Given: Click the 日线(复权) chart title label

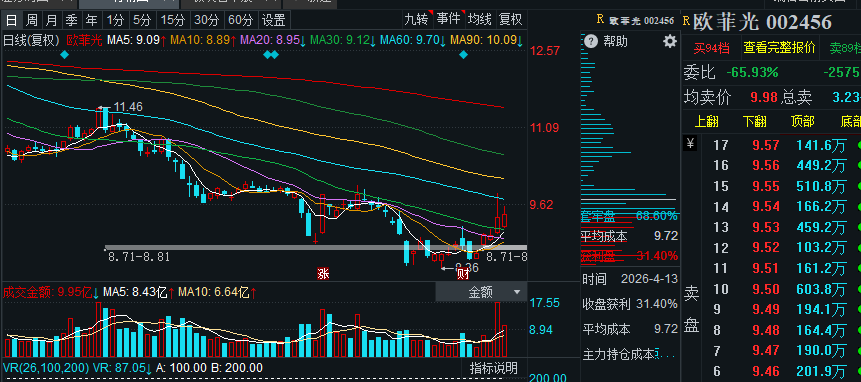Looking at the screenshot, I should point(31,40).
